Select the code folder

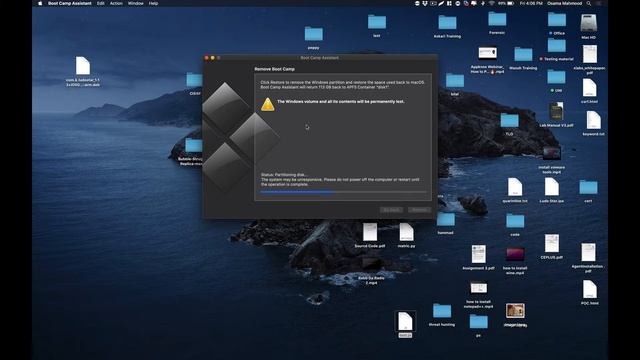515,221
